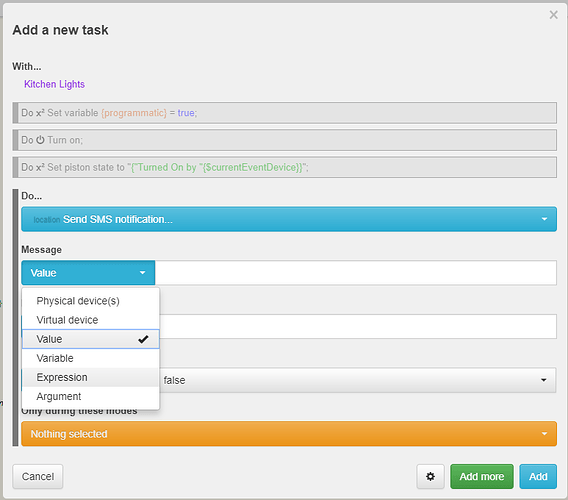The image size is (568, 500).
Task: Collapse the Value type dropdown for Message
Action: (88, 273)
